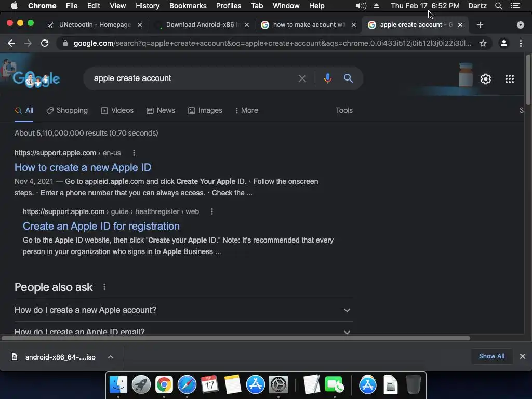
Task: Open the tab search dropdown arrow
Action: [x=520, y=25]
